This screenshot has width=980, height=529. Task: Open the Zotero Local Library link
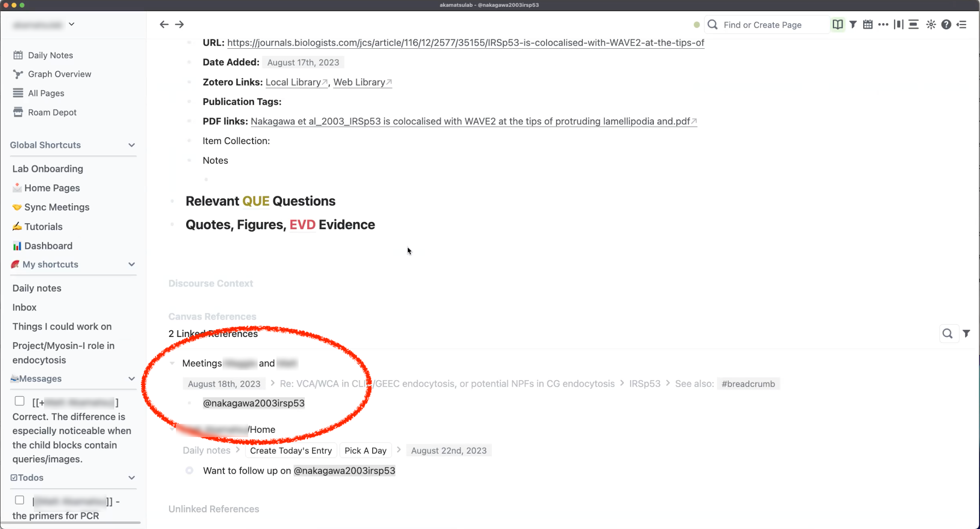(x=297, y=82)
